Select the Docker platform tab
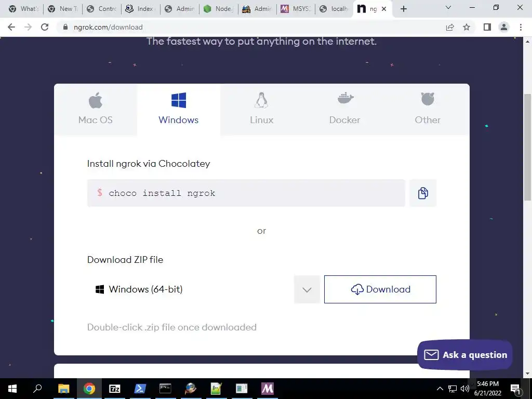Viewport: 532px width, 399px height. [x=344, y=109]
